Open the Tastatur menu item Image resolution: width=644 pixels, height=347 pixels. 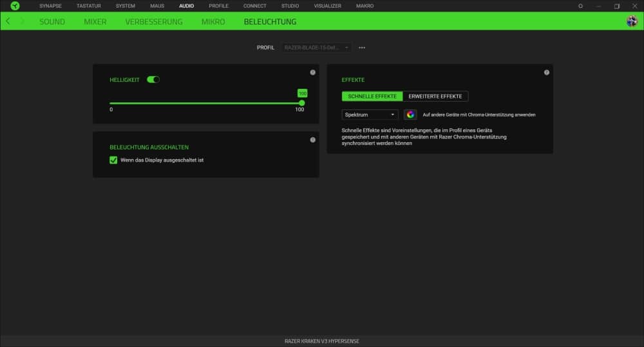(89, 6)
